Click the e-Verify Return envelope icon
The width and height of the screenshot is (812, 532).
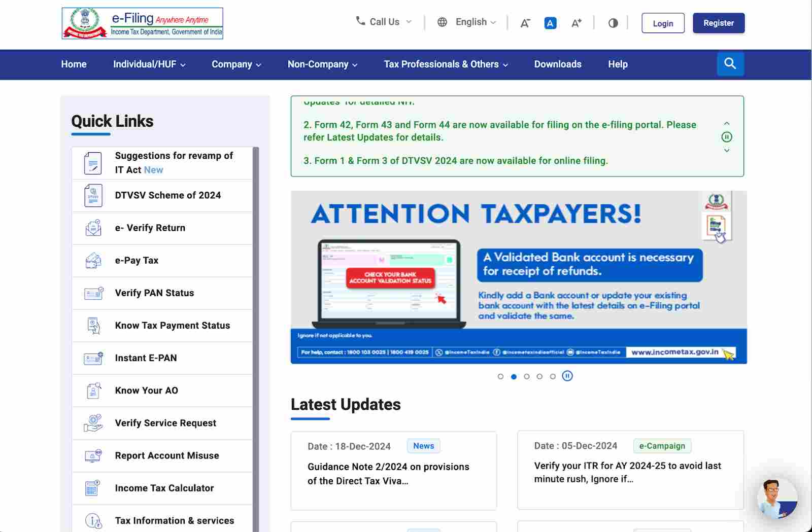93,228
